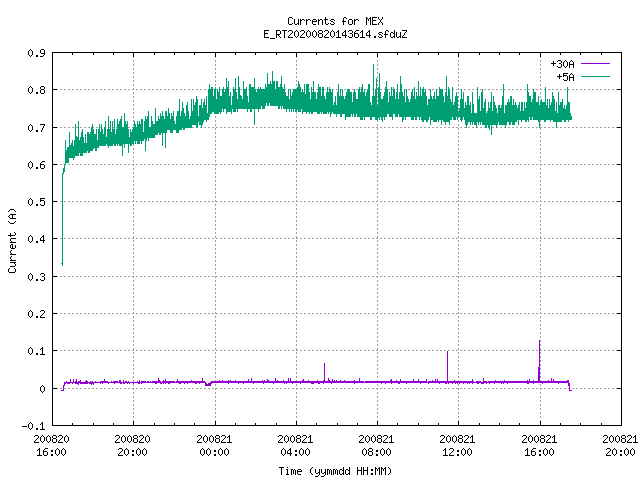Click the 0.9 y-axis tick label
The height and width of the screenshot is (480, 640).
(36, 53)
